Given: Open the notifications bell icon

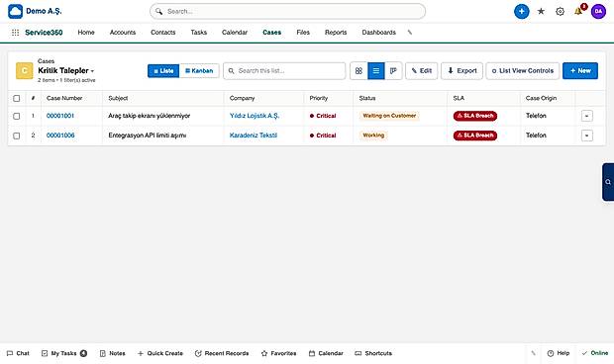Looking at the screenshot, I should point(578,11).
